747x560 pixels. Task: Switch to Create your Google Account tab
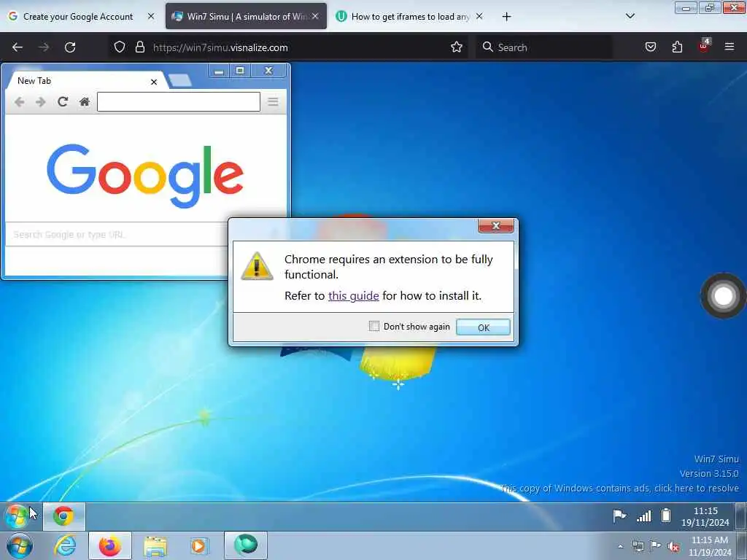pos(77,17)
